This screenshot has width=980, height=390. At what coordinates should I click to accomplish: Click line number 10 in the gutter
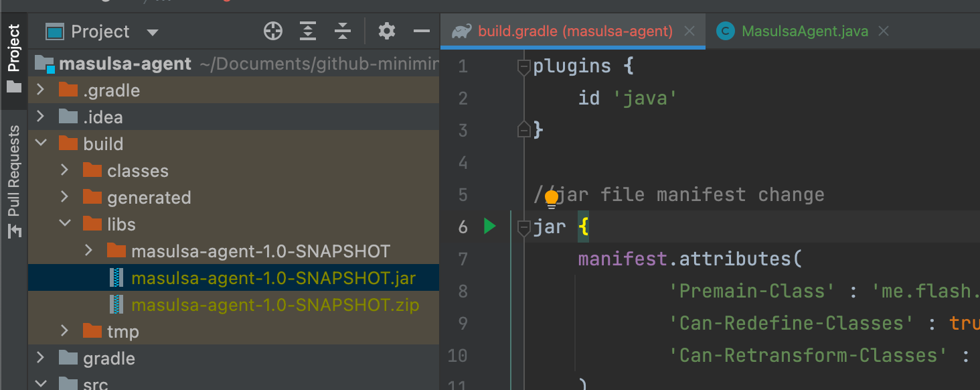tap(457, 355)
